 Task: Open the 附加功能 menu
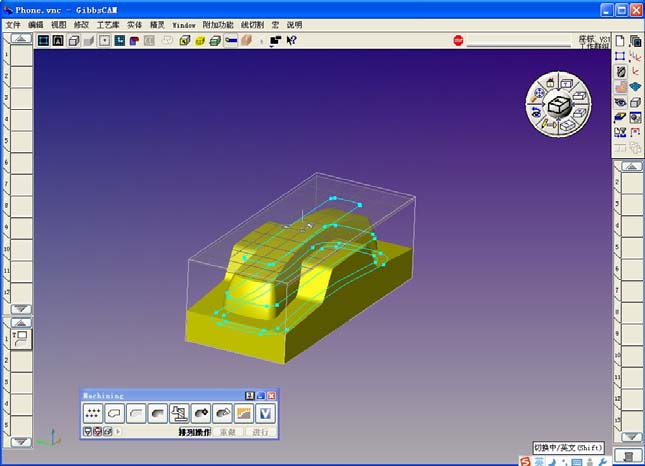click(x=218, y=25)
